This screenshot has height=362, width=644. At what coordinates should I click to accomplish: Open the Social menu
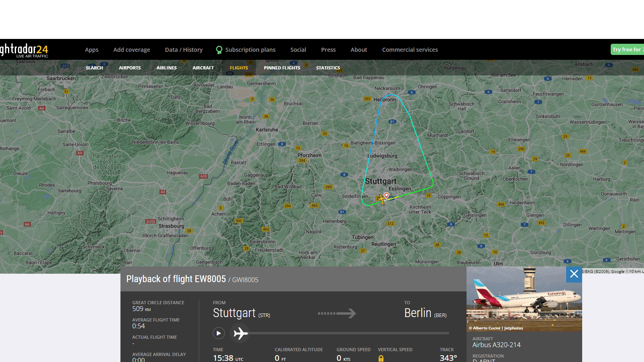pos(298,50)
